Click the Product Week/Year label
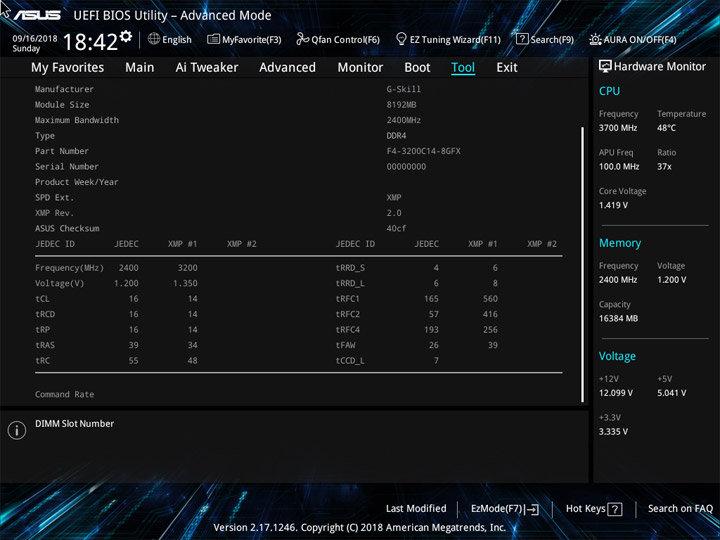The height and width of the screenshot is (540, 720). [x=77, y=182]
